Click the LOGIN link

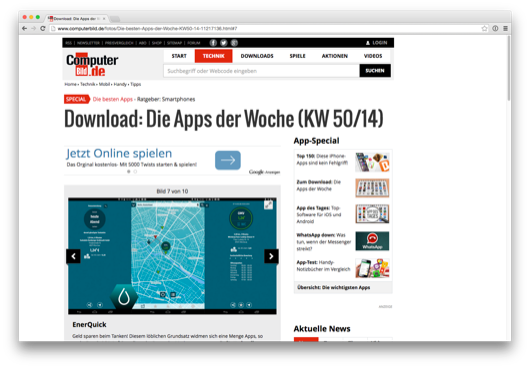click(x=376, y=43)
